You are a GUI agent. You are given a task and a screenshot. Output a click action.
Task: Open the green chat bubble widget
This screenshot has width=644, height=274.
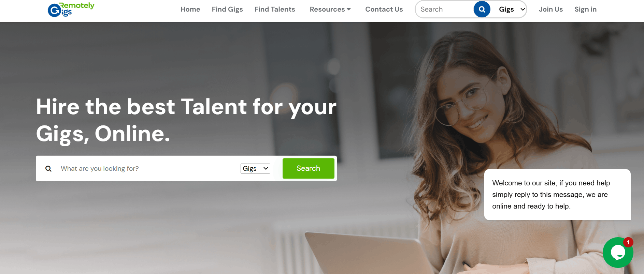(x=618, y=253)
